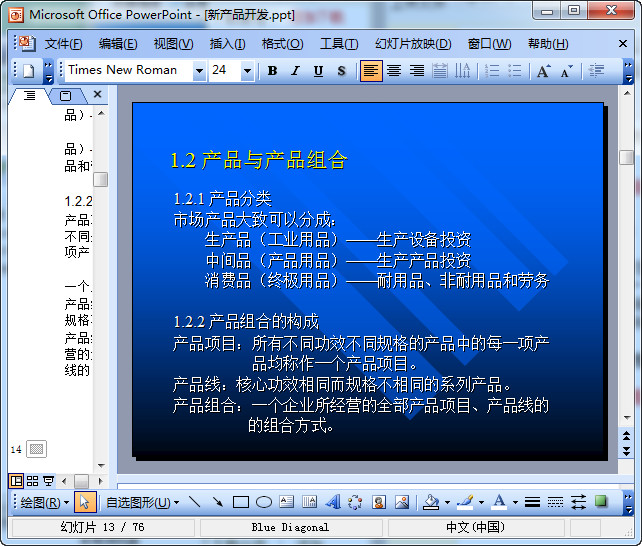Open the 工具(T) menu
642x546 pixels.
point(339,44)
